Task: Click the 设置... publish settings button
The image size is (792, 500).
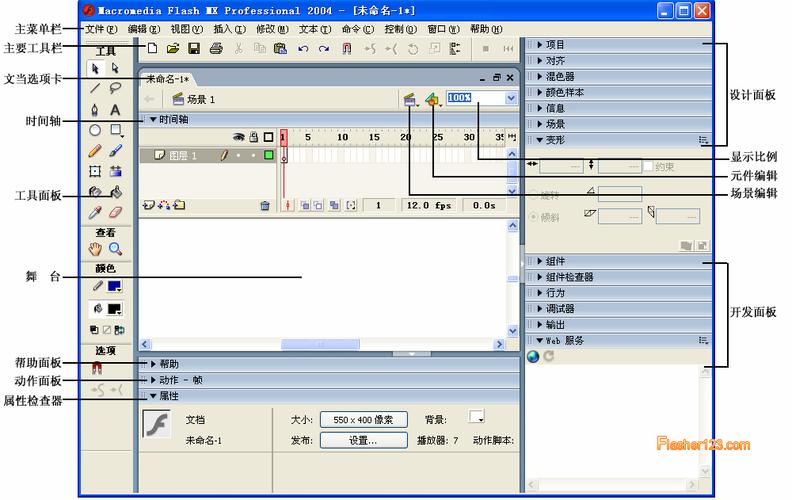Action: point(363,440)
